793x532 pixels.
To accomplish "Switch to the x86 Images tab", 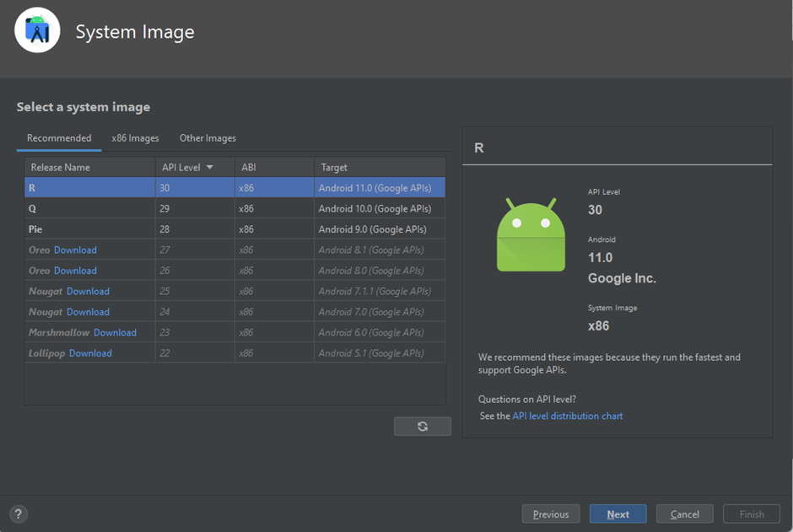I will (135, 138).
